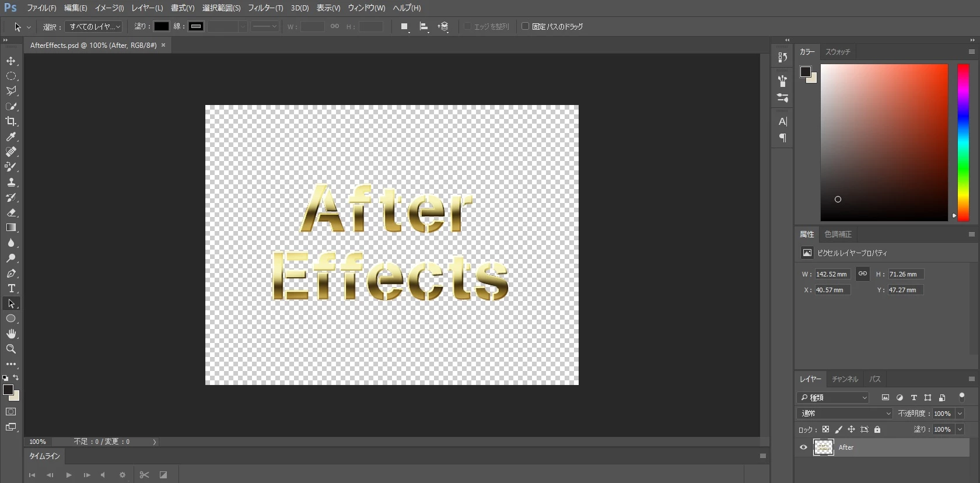Screen dimensions: 980x483
Task: Toggle the width-height link button
Action: coord(862,274)
